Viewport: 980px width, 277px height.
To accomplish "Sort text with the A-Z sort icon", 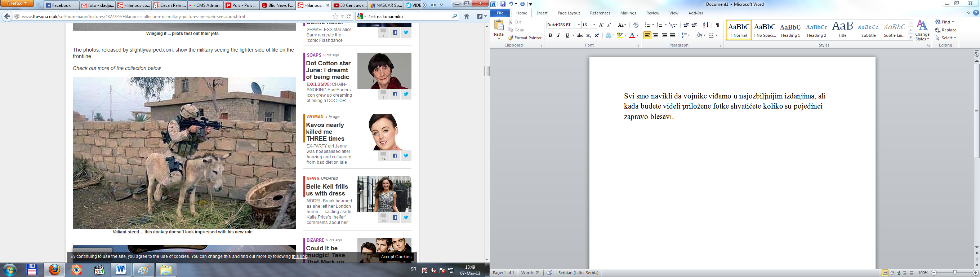I will [706, 25].
